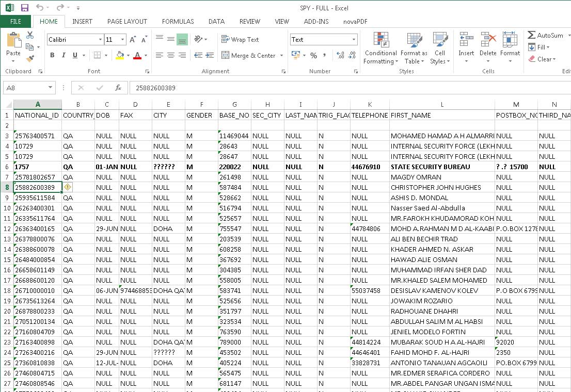Open the Calibri font name dropdown

click(x=100, y=39)
